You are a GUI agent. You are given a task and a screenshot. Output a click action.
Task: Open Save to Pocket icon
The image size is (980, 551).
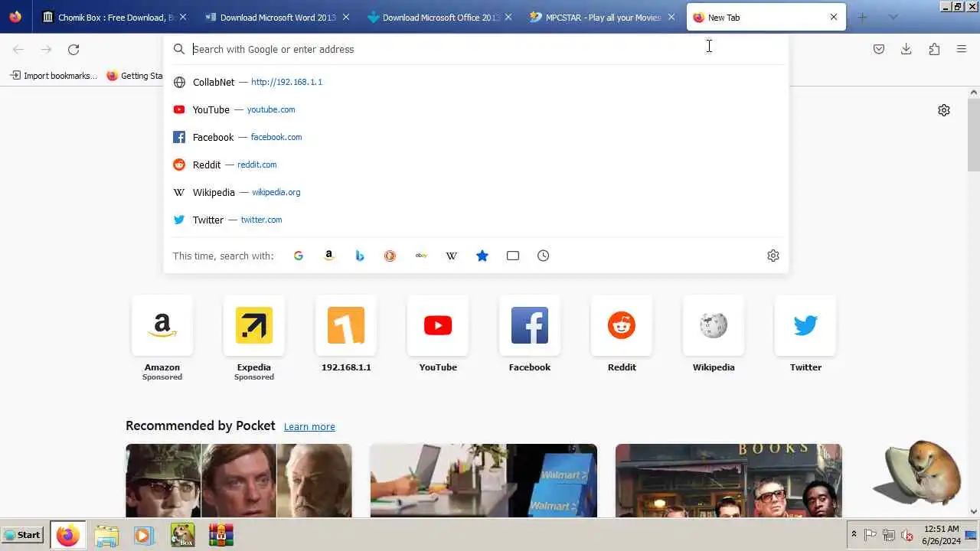(879, 49)
